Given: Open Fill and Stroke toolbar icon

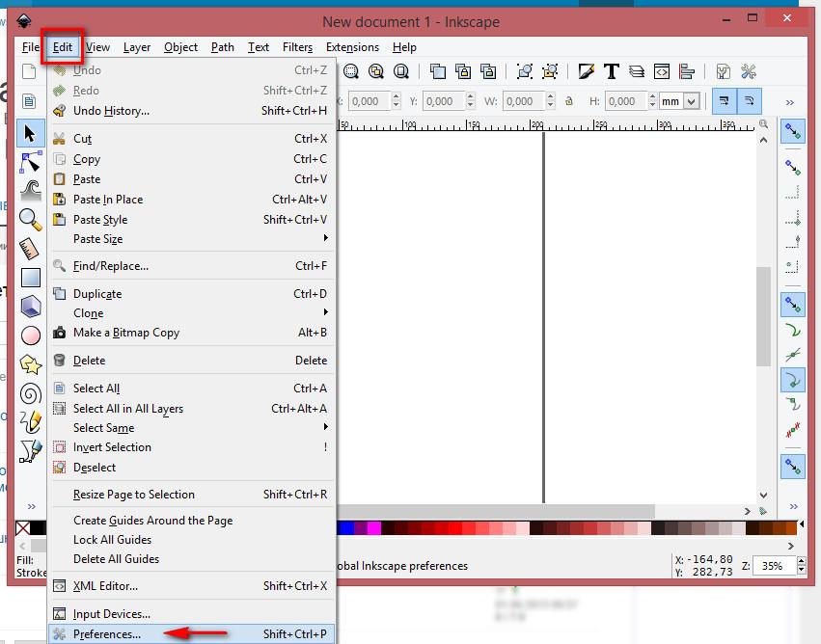Looking at the screenshot, I should click(x=586, y=71).
